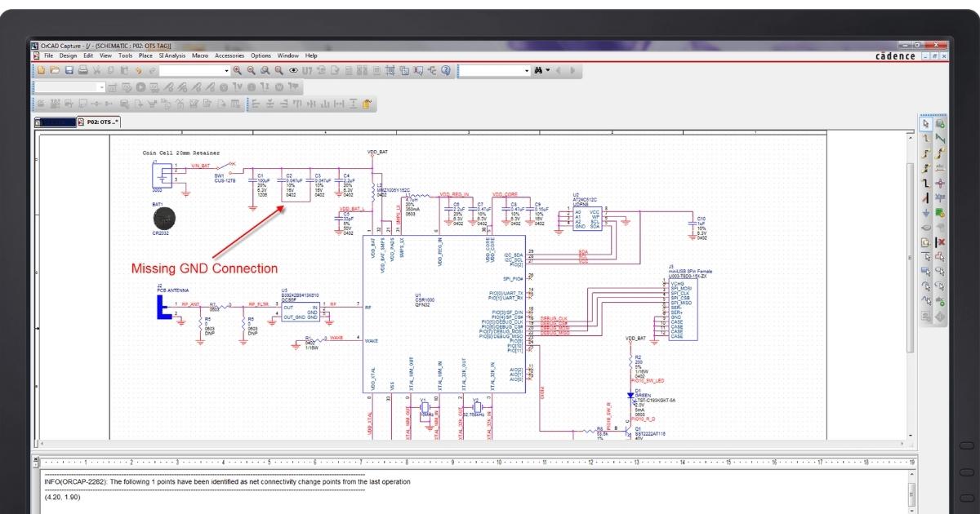Click the OrCAD Capture application icon in title bar
The image size is (980, 514).
point(35,45)
